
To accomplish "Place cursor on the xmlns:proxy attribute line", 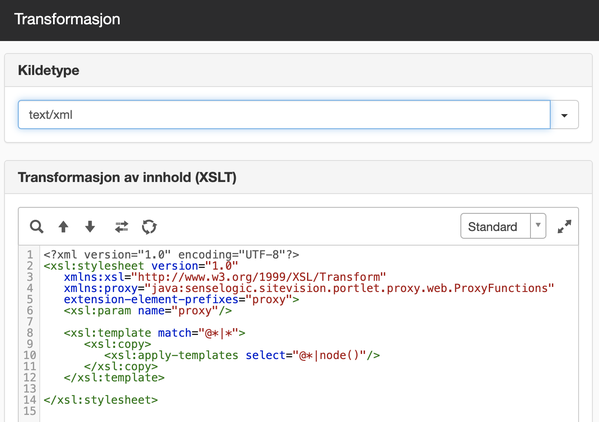I will tap(309, 288).
